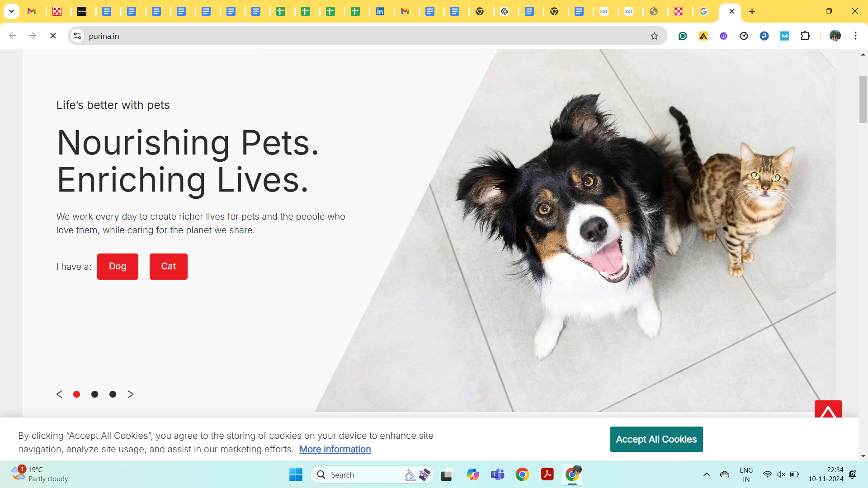Open More information cookie link
Screen dimensions: 868x488
click(x=335, y=449)
